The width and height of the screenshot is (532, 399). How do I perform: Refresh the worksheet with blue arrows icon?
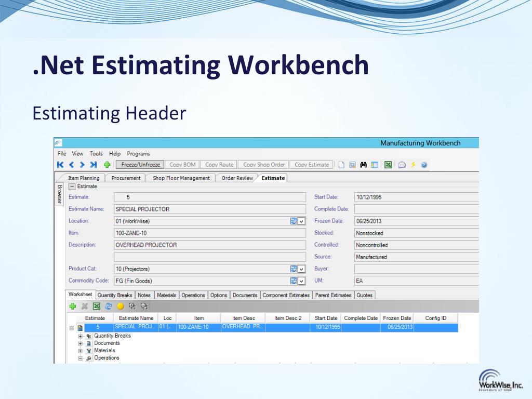(x=108, y=307)
